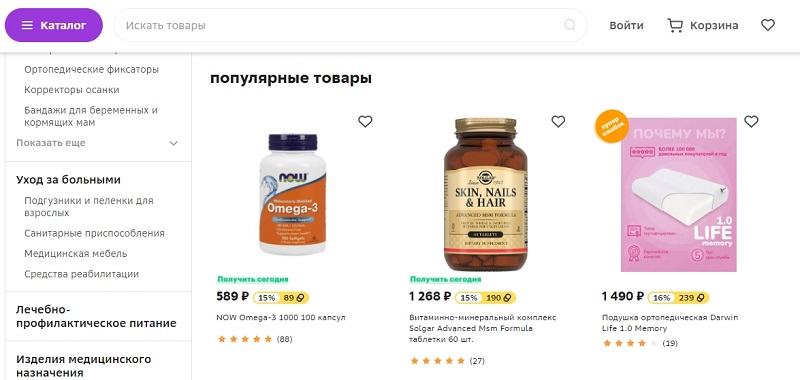The image size is (800, 380).
Task: Expand Показать еще chevron in sidebar
Action: [x=173, y=143]
